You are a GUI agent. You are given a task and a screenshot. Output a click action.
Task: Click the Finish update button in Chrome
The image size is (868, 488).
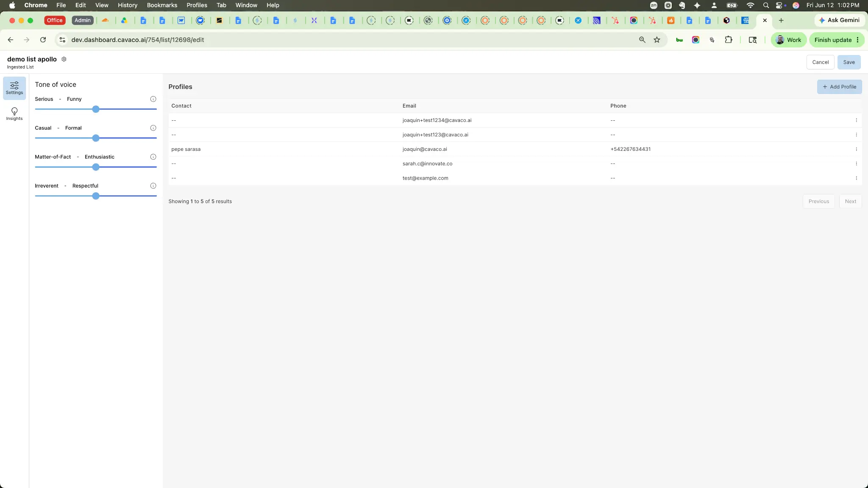click(837, 40)
